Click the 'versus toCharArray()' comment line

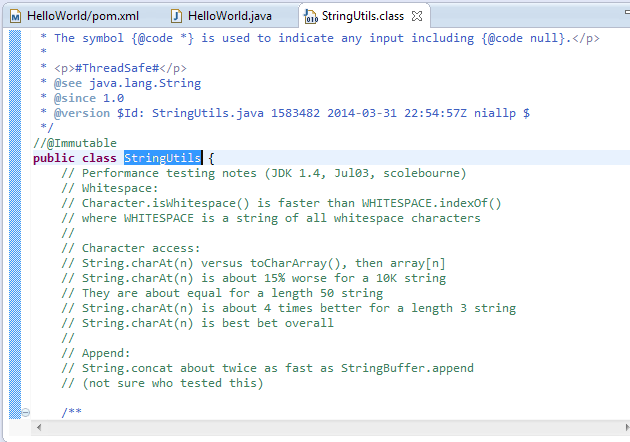click(253, 263)
